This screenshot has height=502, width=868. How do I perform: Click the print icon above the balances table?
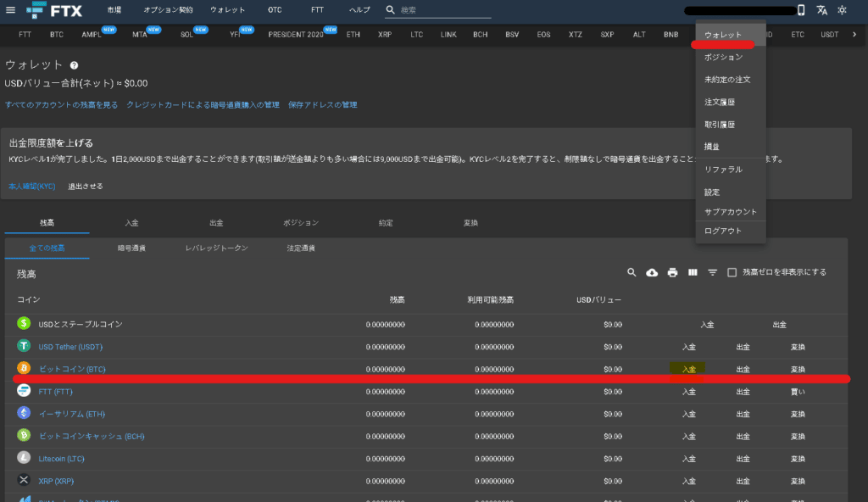click(672, 272)
